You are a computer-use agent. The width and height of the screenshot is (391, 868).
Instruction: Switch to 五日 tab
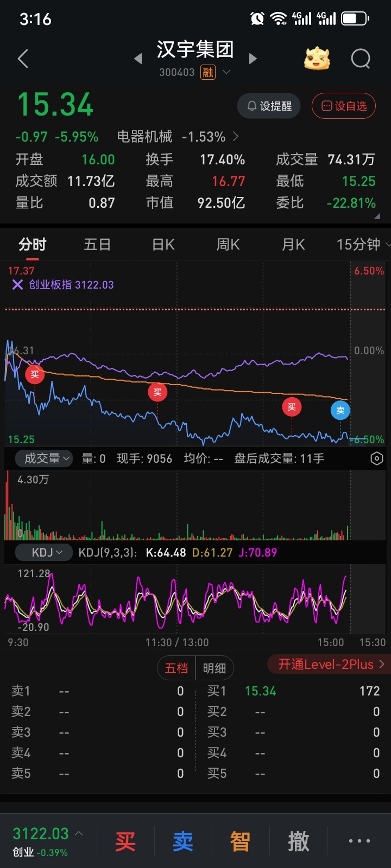coord(98,245)
